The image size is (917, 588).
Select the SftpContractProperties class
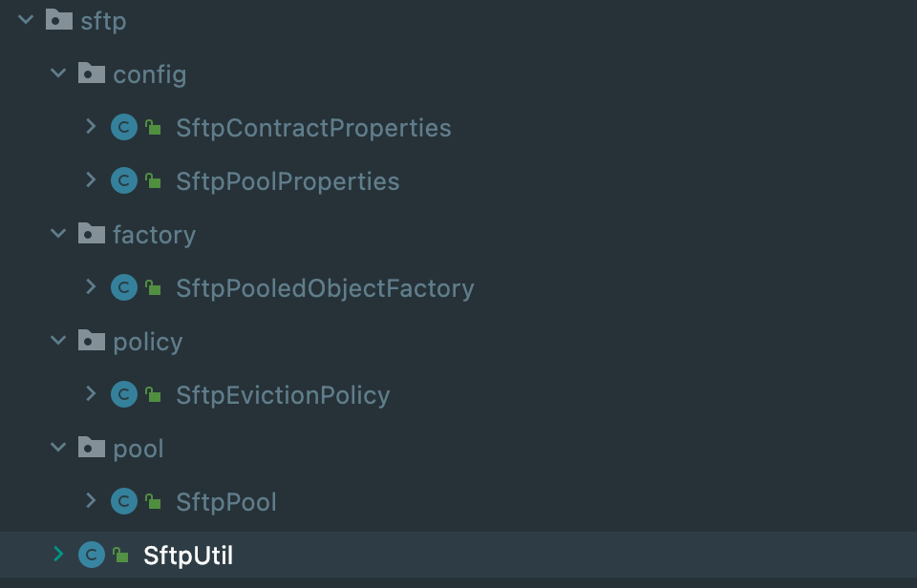pos(313,128)
